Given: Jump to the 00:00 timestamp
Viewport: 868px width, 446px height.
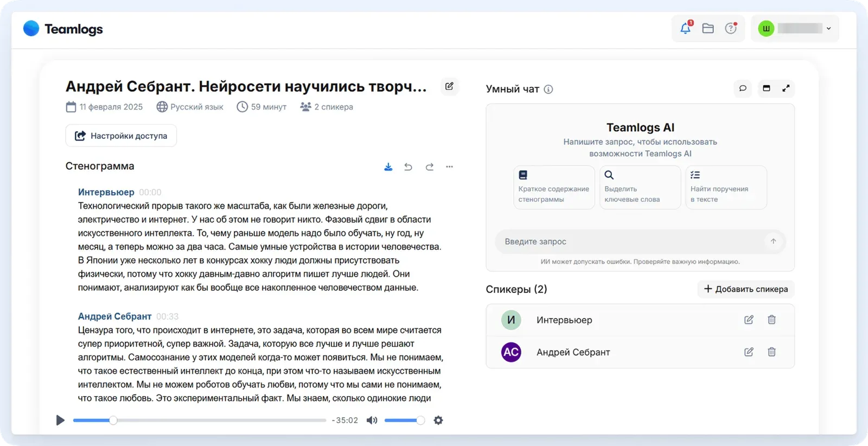Looking at the screenshot, I should click(150, 192).
